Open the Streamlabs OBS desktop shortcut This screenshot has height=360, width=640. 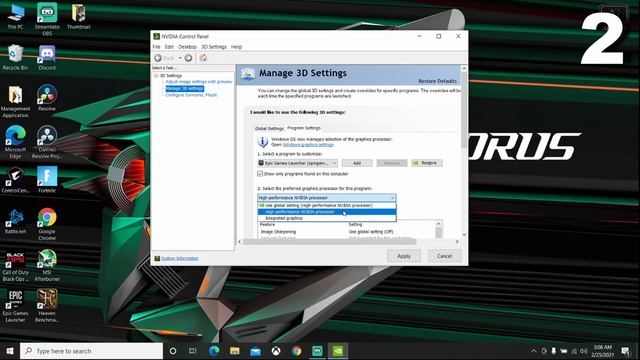[x=47, y=19]
